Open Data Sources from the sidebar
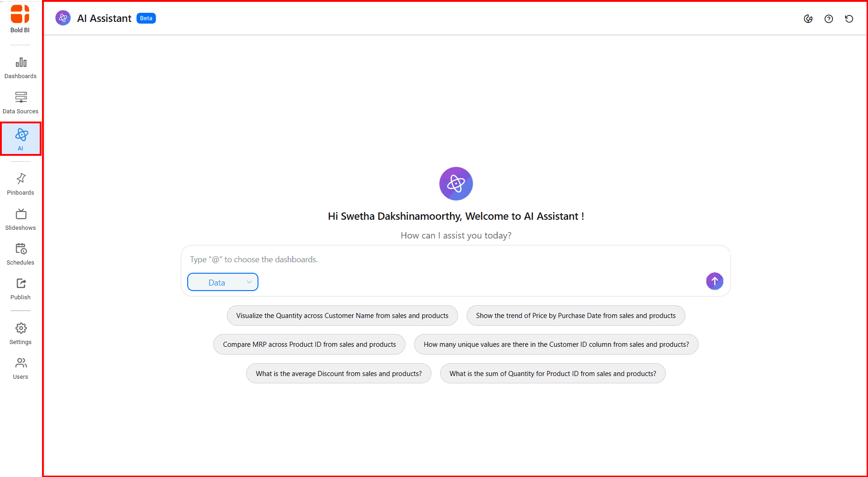The width and height of the screenshot is (868, 477). [21, 103]
